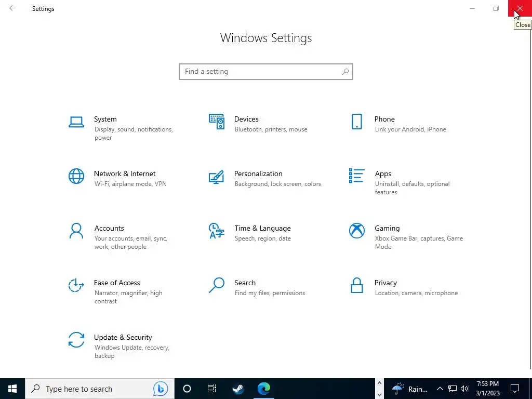Minimize the Settings window
This screenshot has width=532, height=399.
(x=472, y=8)
